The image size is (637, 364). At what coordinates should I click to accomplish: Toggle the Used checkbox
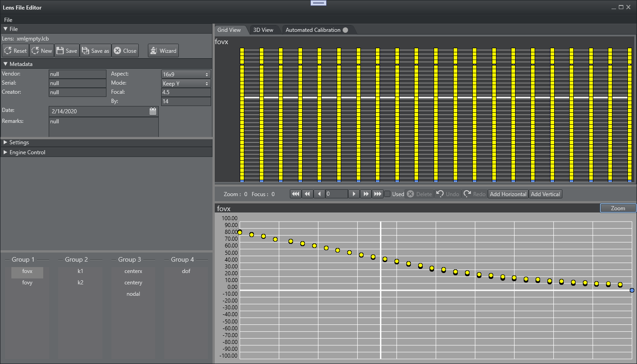pos(387,194)
